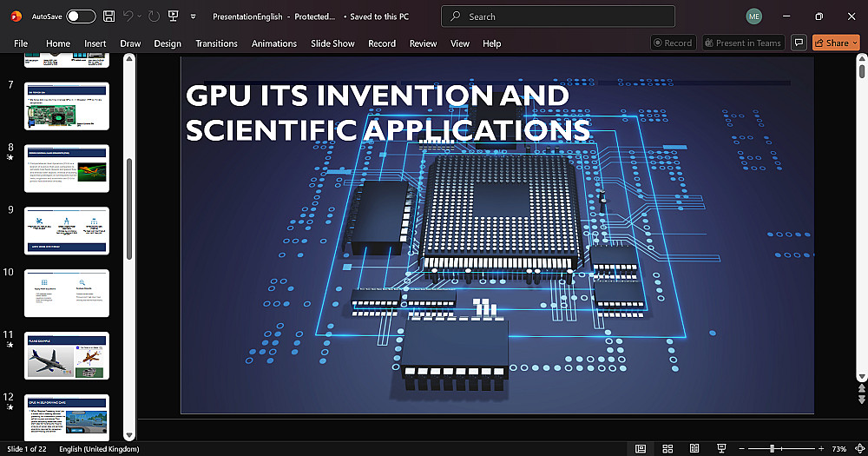This screenshot has width=868, height=456.
Task: Click the Redo icon
Action: [x=154, y=17]
